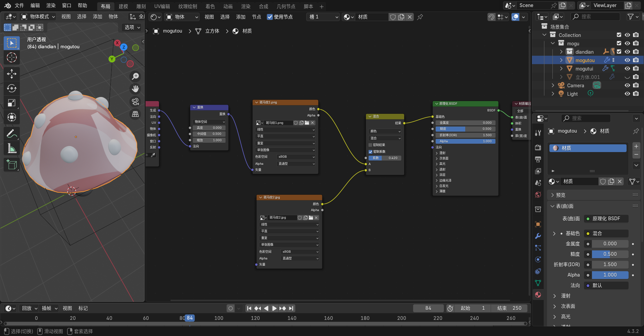Select the Measure tool
The image size is (644, 336).
[12, 148]
